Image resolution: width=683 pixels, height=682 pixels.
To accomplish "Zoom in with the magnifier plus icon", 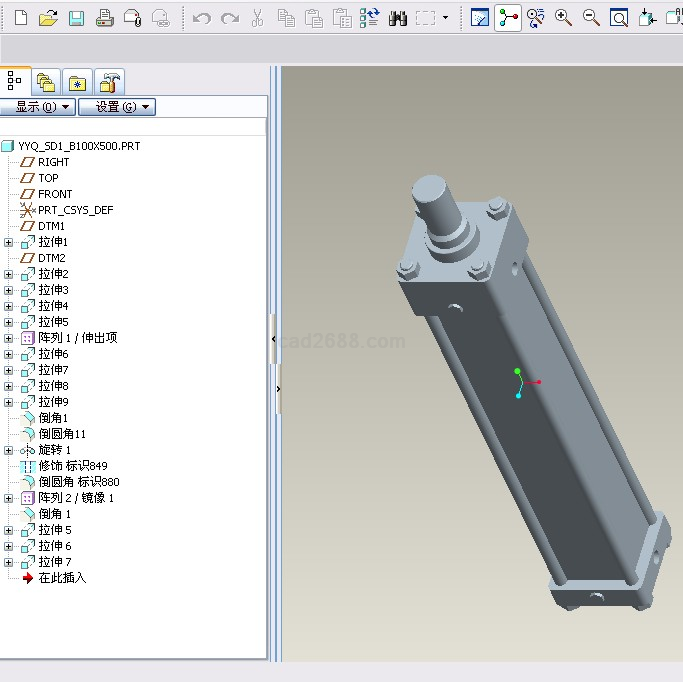I will [564, 18].
